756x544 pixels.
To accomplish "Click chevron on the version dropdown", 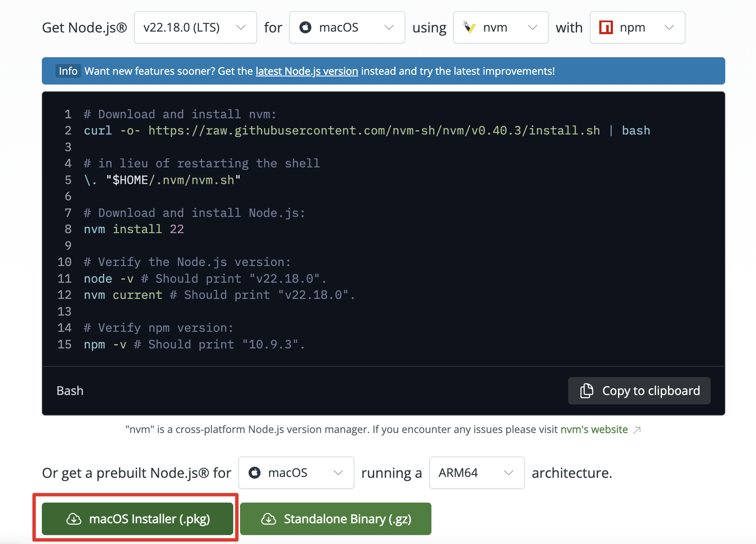I will (x=241, y=27).
